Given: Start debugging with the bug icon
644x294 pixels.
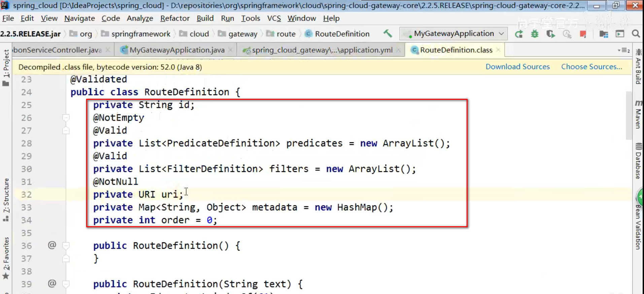Looking at the screenshot, I should [x=535, y=34].
